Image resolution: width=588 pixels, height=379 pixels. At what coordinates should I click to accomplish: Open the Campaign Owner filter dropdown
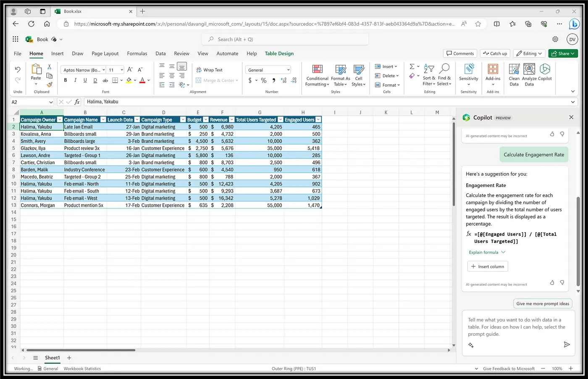pos(60,120)
